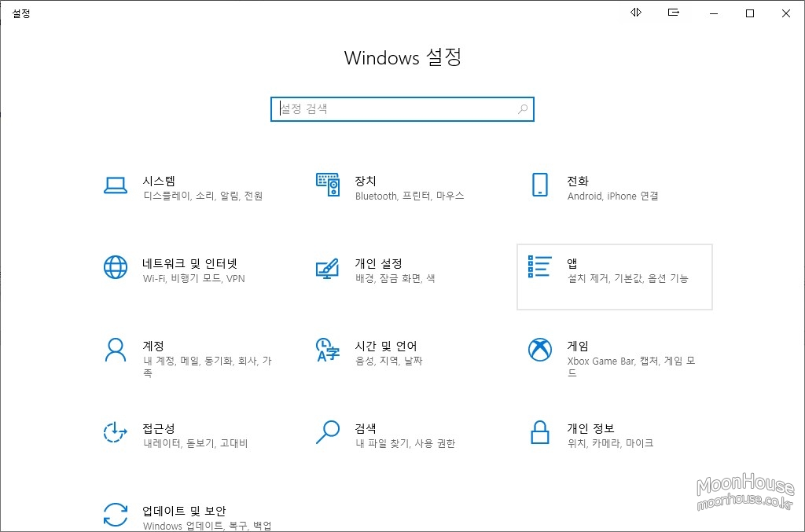Screen dimensions: 805x532
Task: Click the text 내 계정, 메일, 동기화
Action: click(189, 361)
